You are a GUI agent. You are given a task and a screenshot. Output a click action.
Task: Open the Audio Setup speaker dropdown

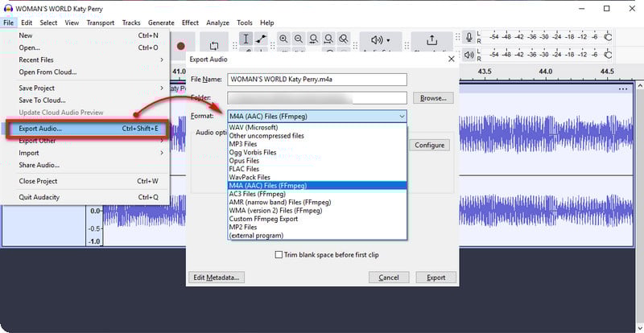tap(380, 40)
